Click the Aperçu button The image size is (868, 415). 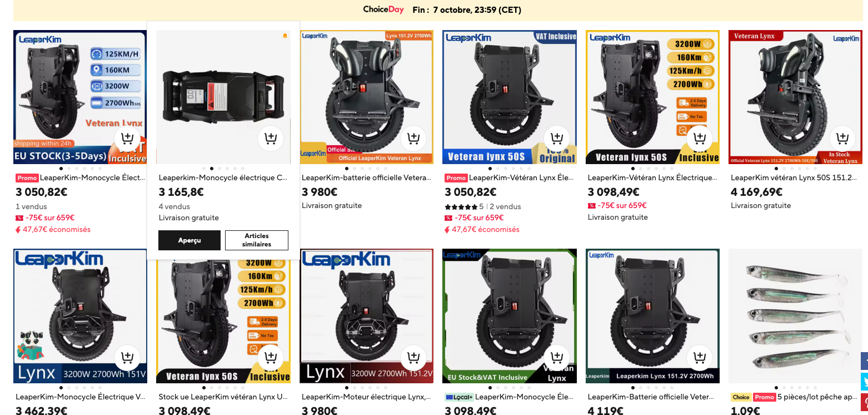(189, 240)
